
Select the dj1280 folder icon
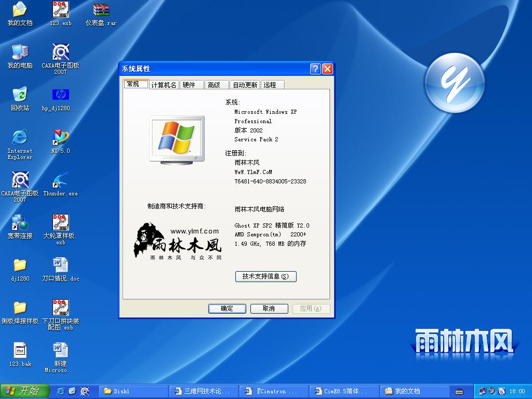pyautogui.click(x=20, y=270)
